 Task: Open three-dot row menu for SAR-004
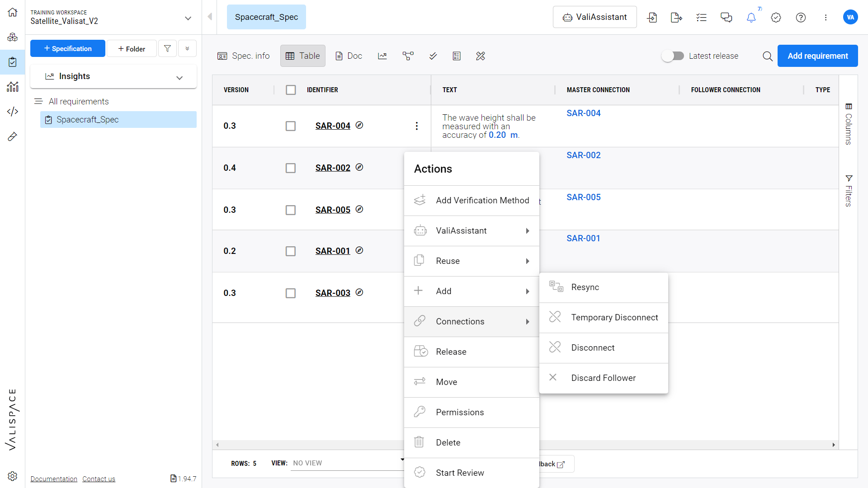click(417, 126)
